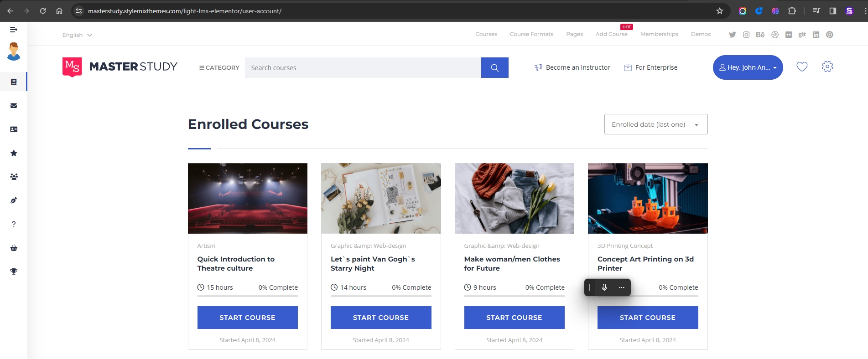Expand the English language dropdown
868x359 pixels.
(77, 35)
